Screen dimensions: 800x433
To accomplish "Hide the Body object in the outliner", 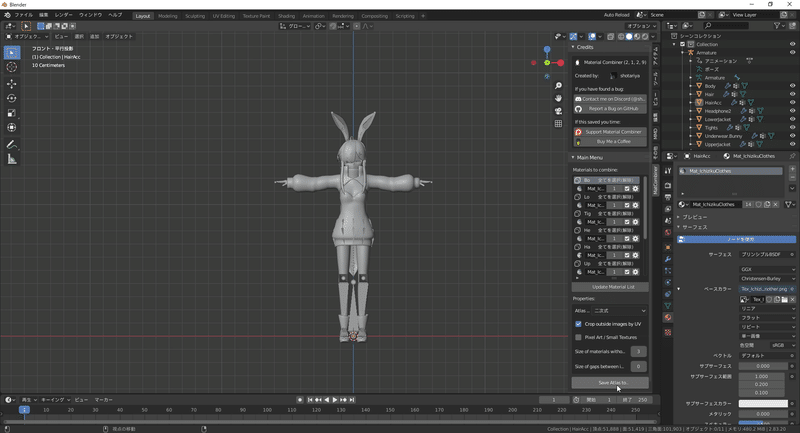I will (x=792, y=85).
